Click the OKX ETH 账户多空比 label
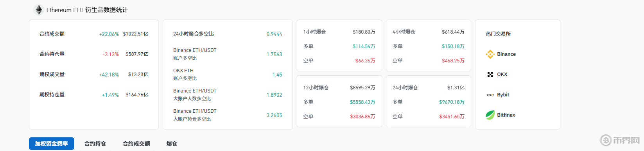 [185, 75]
